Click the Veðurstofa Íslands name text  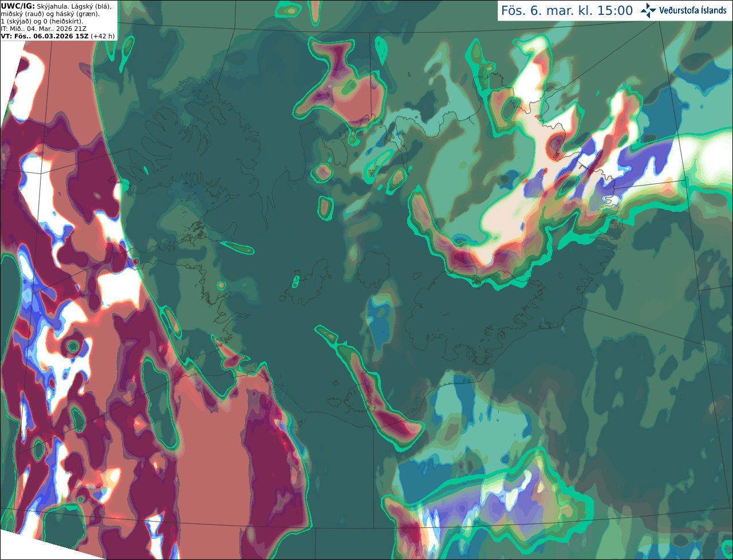click(x=693, y=10)
